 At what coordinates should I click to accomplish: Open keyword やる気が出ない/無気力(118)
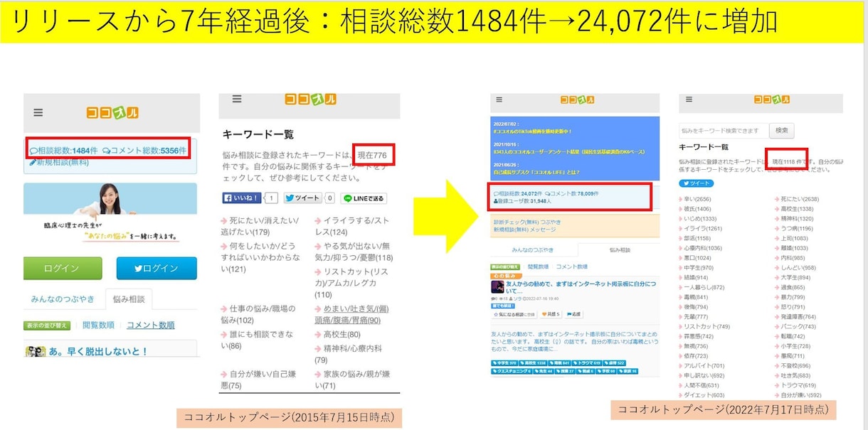(x=354, y=251)
